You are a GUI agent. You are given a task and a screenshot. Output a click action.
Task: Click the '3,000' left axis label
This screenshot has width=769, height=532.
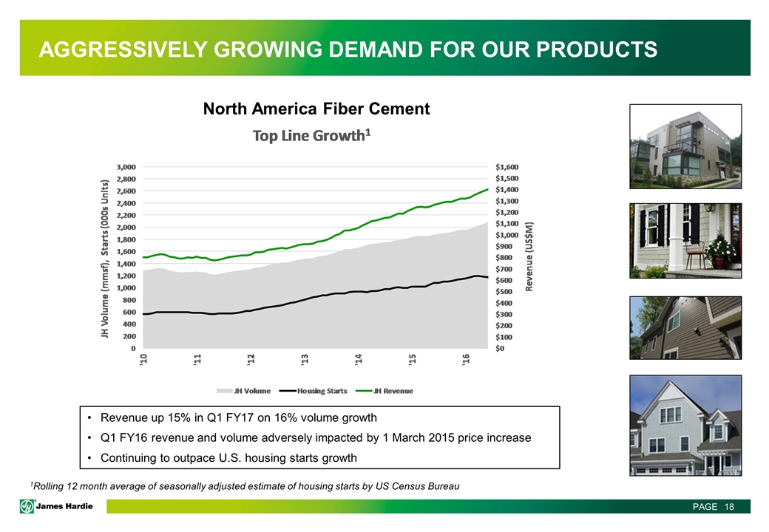click(126, 167)
